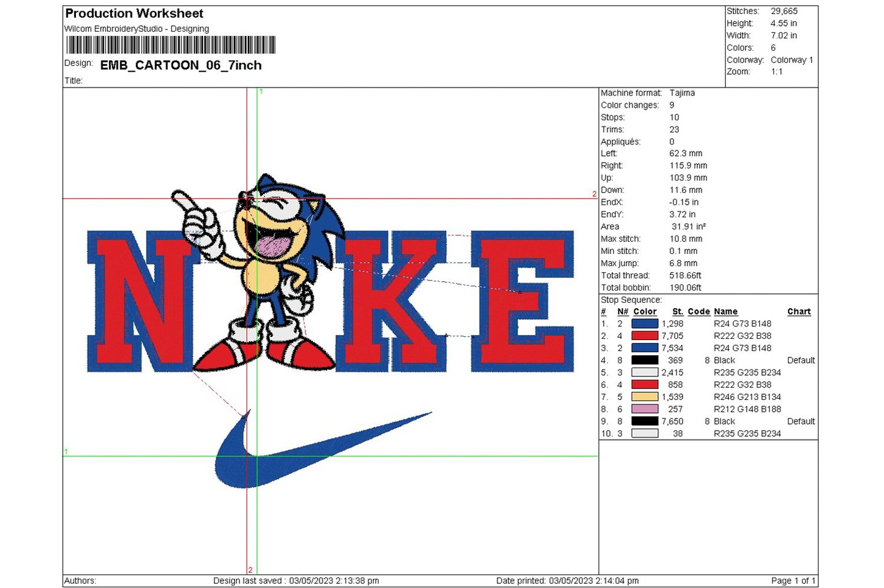Click the up value "103.9 mm"

[688, 178]
